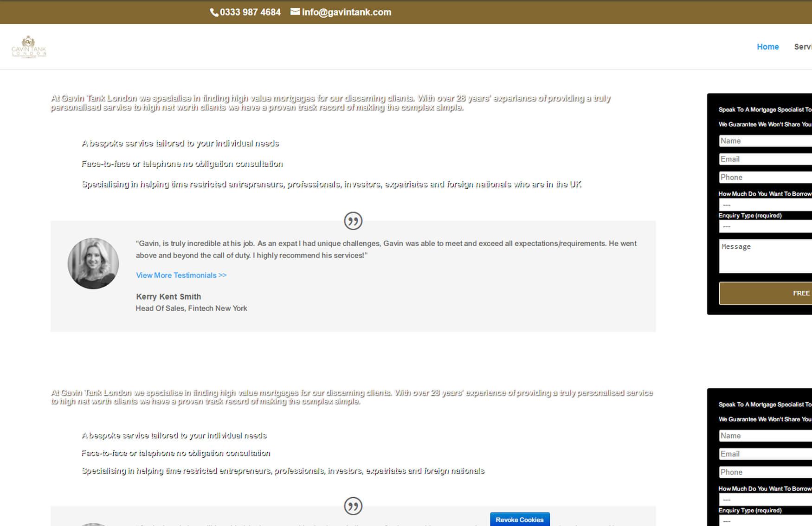Open View More Testimonials link

(181, 275)
